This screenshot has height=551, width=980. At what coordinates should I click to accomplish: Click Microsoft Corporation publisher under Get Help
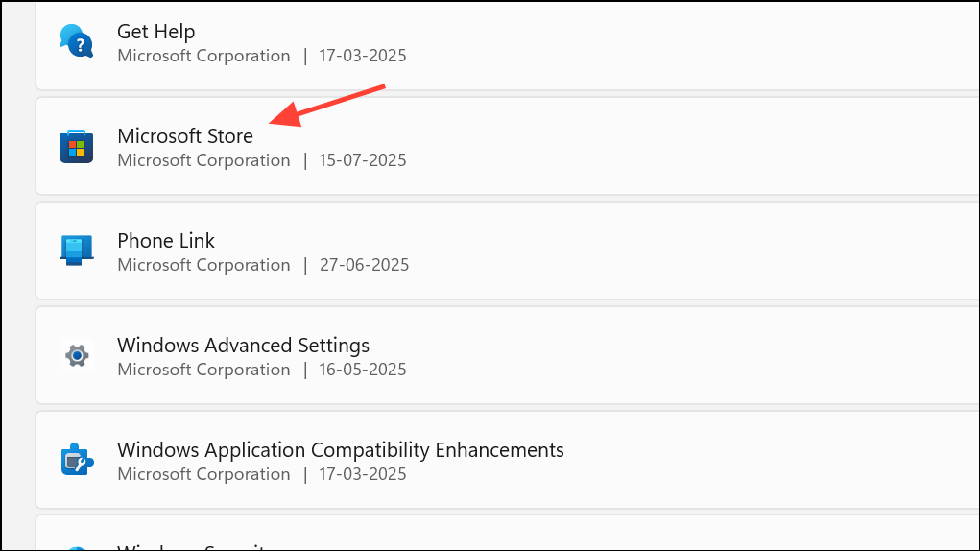coord(203,56)
